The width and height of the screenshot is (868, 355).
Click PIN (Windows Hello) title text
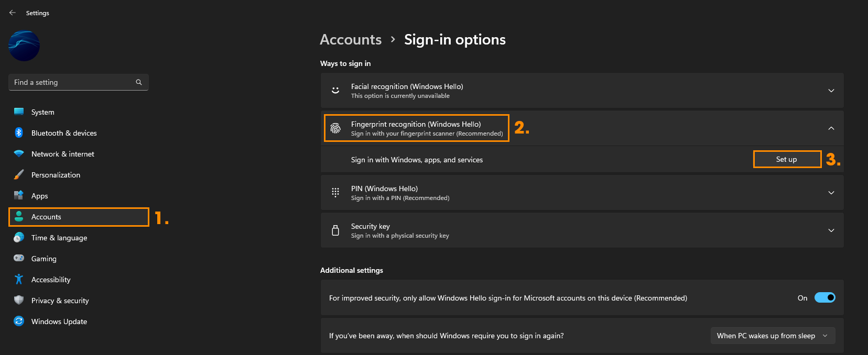click(384, 188)
